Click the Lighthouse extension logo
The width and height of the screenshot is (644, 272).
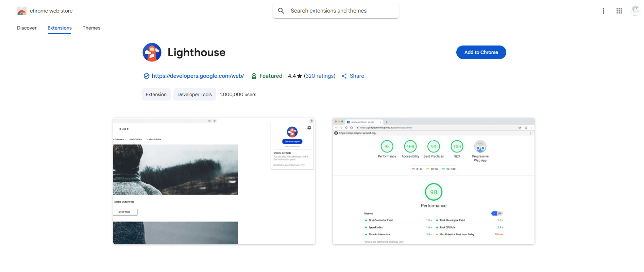[152, 52]
